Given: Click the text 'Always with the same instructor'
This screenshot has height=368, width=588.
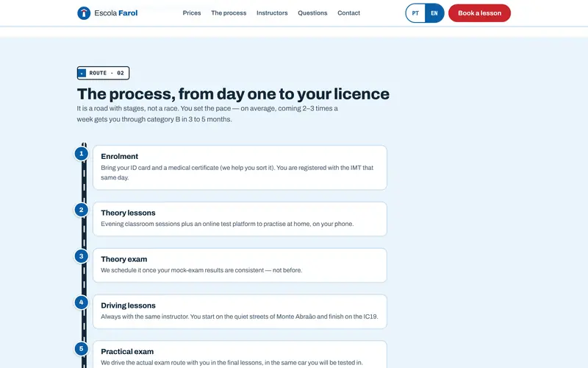Looking at the screenshot, I should coord(145,316).
